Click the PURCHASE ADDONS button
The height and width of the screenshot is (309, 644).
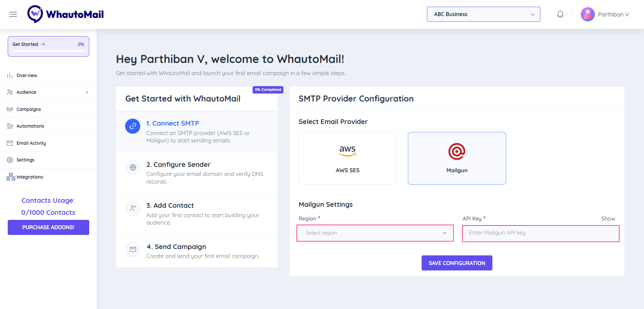48,227
